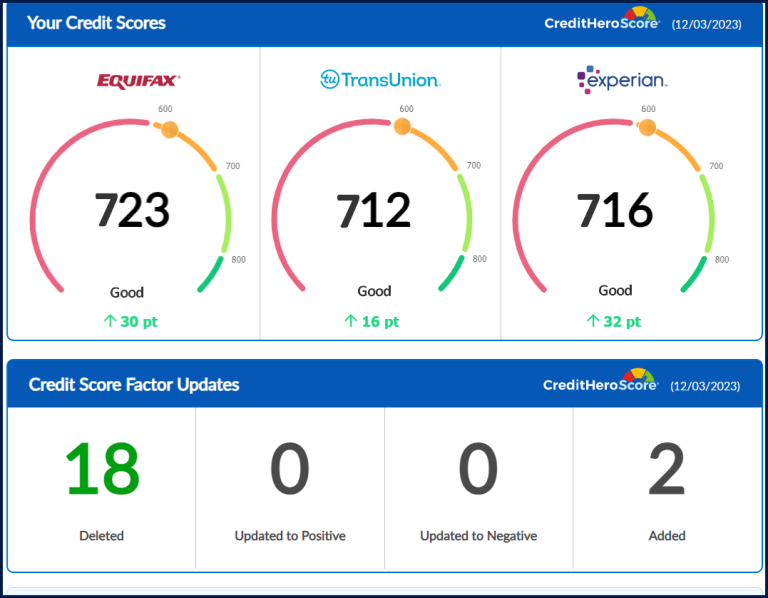Click the Updated to Negative label

point(478,536)
